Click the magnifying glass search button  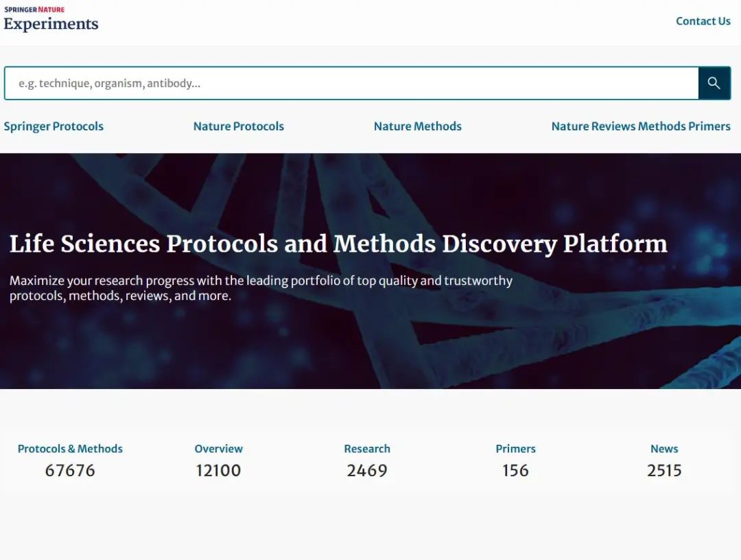tap(714, 83)
